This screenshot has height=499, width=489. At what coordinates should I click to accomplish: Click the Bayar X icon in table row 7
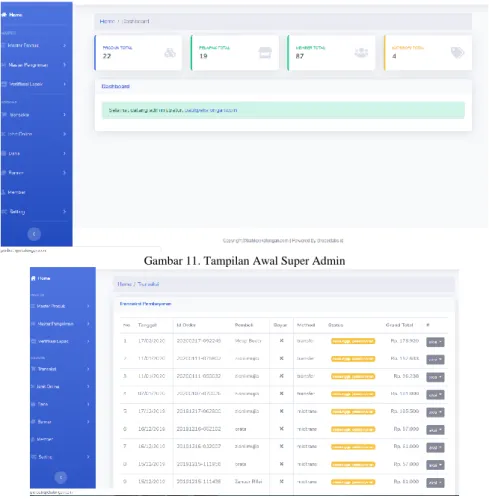click(281, 446)
